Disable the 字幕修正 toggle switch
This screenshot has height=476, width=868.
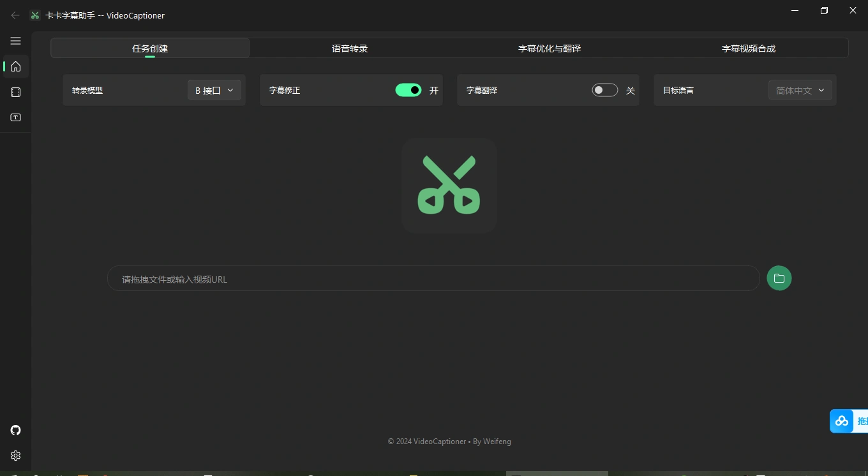point(408,90)
